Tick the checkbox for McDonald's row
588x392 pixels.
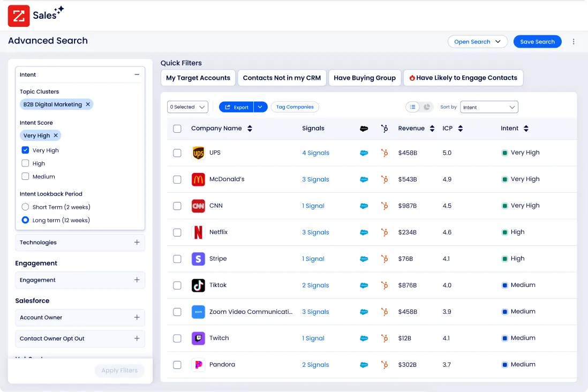(177, 179)
